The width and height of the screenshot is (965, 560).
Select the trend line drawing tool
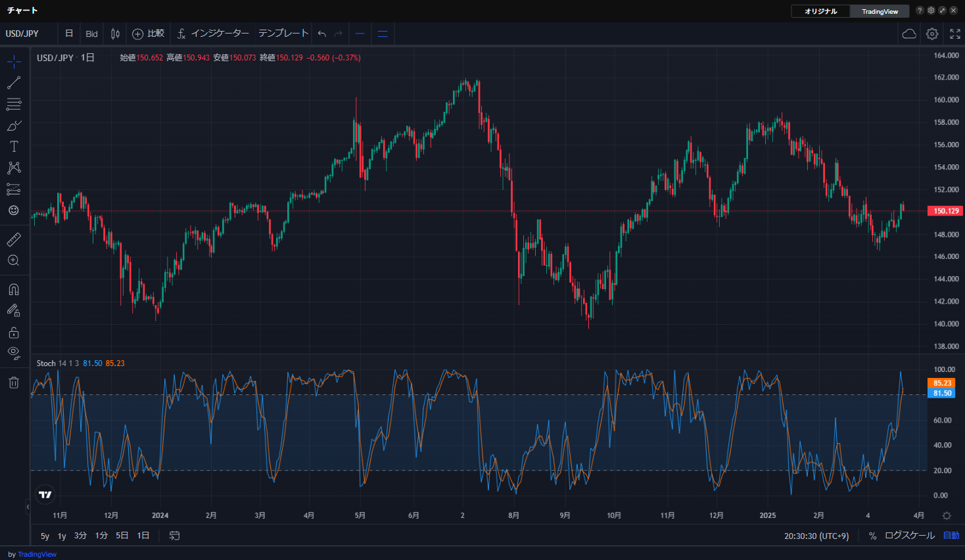click(x=14, y=83)
